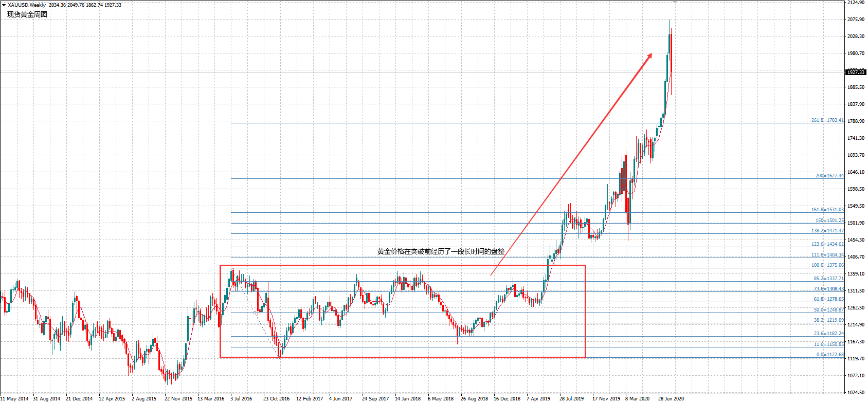868x404 pixels.
Task: Select the Fibonacci 261.8=1783.41 level label
Action: point(827,120)
